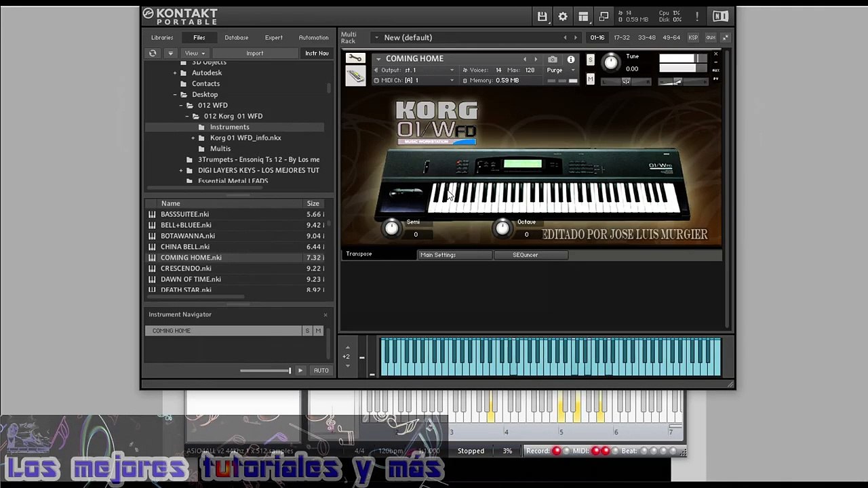The height and width of the screenshot is (488, 868).
Task: Toggle the minimized view icon
Action: click(x=604, y=17)
